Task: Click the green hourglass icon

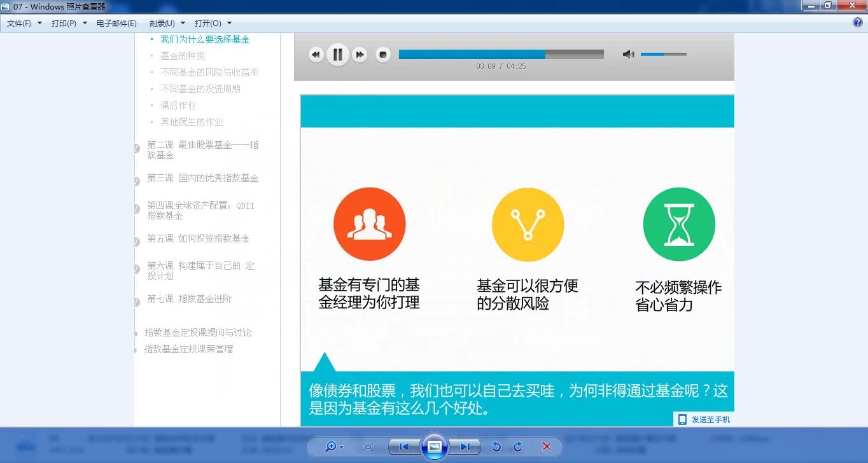Action: [x=679, y=224]
